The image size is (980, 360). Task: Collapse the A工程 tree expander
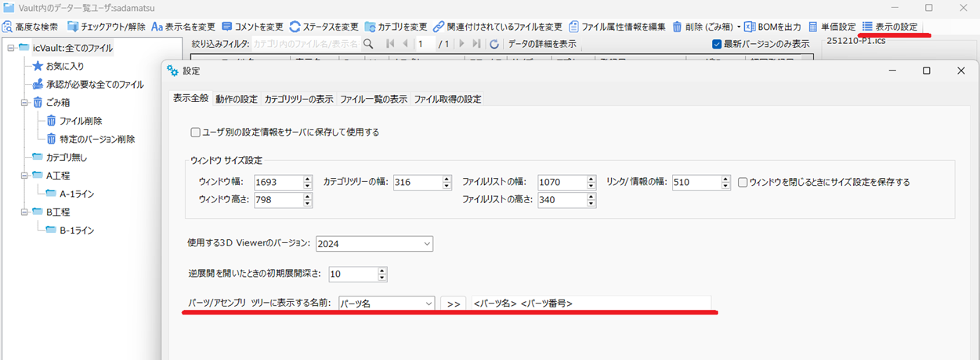click(24, 176)
